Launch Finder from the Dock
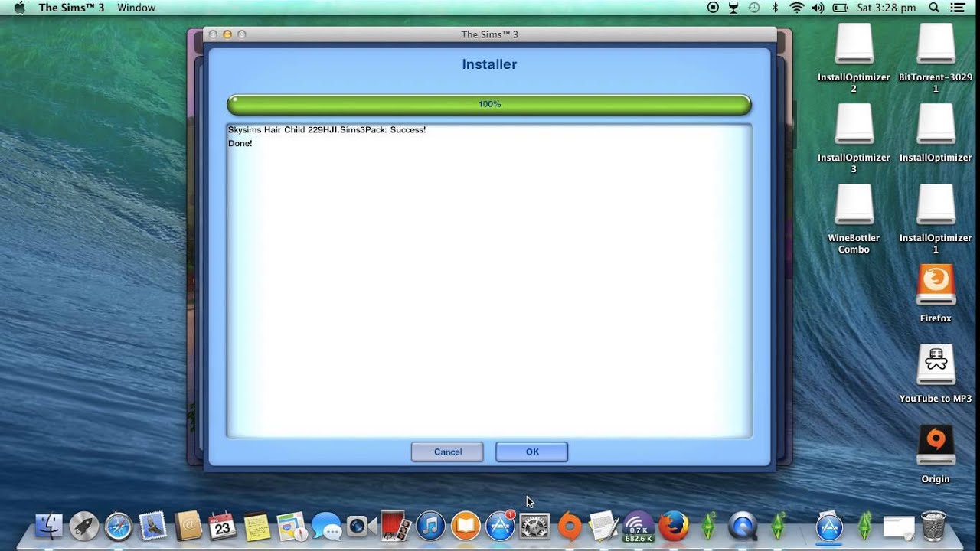The image size is (980, 551). pyautogui.click(x=49, y=526)
